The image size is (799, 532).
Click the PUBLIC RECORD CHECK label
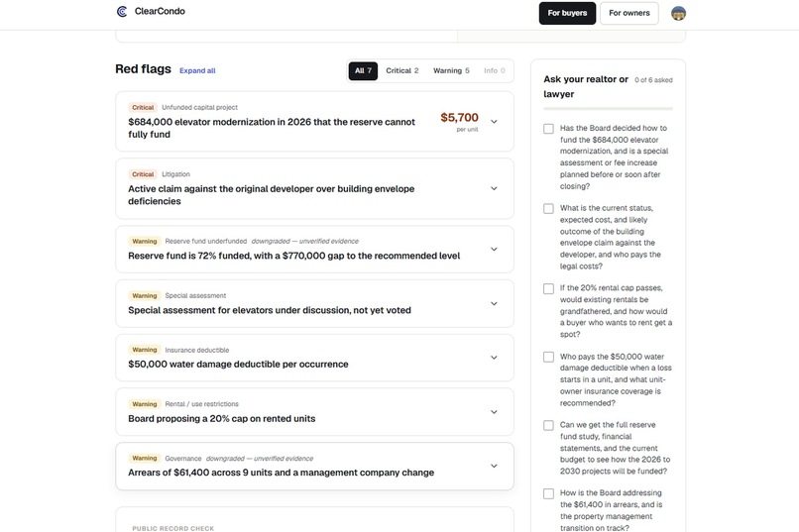[173, 528]
